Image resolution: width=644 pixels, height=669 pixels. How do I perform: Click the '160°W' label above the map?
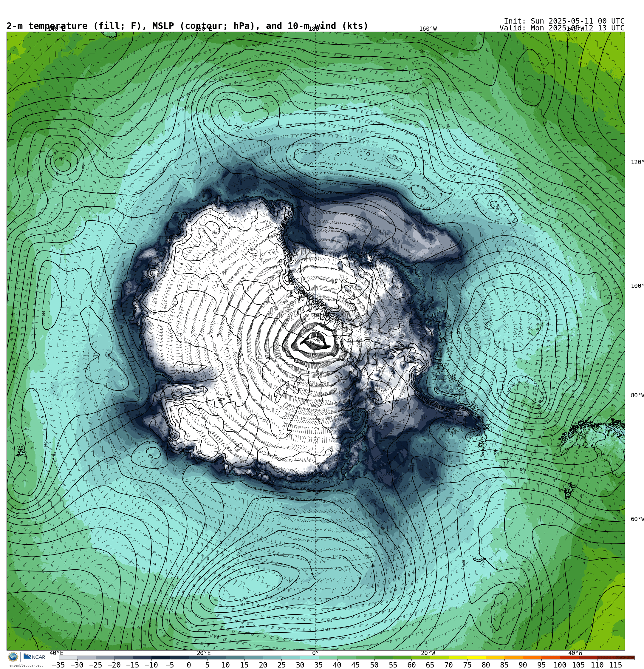point(428,29)
